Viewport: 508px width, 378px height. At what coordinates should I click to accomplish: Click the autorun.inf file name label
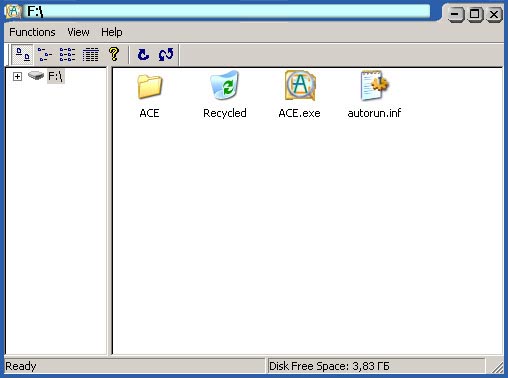[x=374, y=113]
